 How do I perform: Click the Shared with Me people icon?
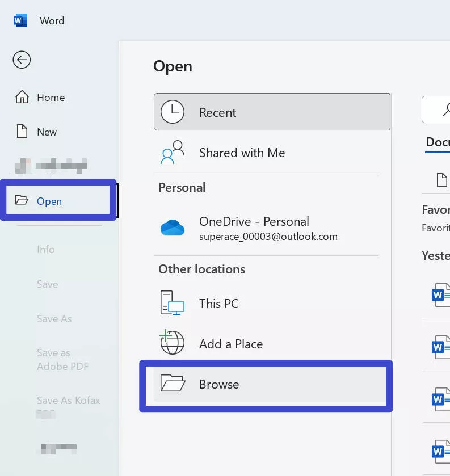pyautogui.click(x=172, y=153)
